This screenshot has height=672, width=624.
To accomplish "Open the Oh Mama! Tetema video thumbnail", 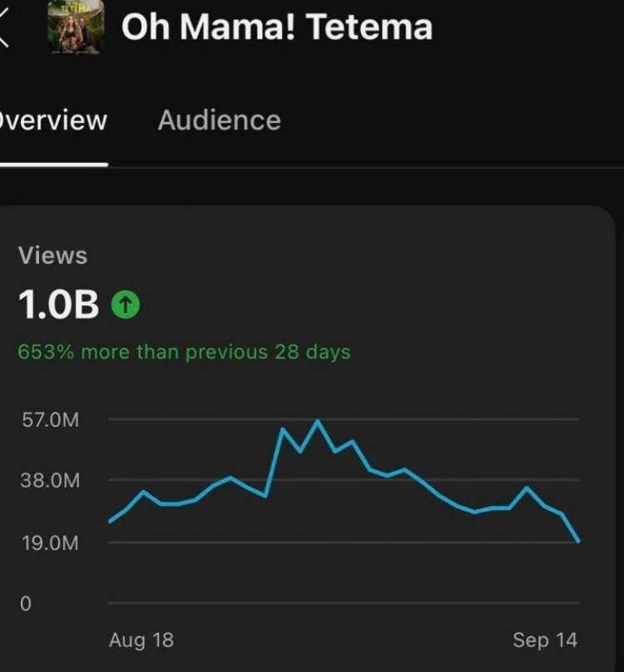I will [77, 27].
